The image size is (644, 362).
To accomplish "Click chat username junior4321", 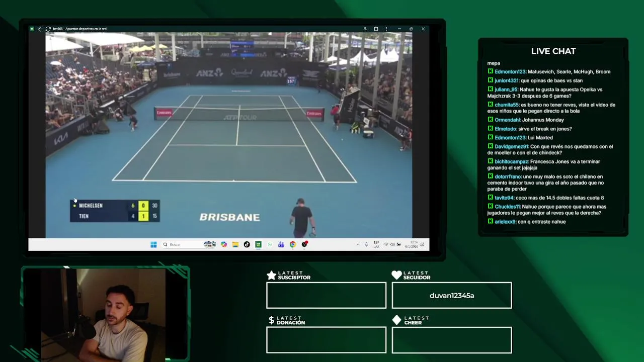I will click(506, 80).
